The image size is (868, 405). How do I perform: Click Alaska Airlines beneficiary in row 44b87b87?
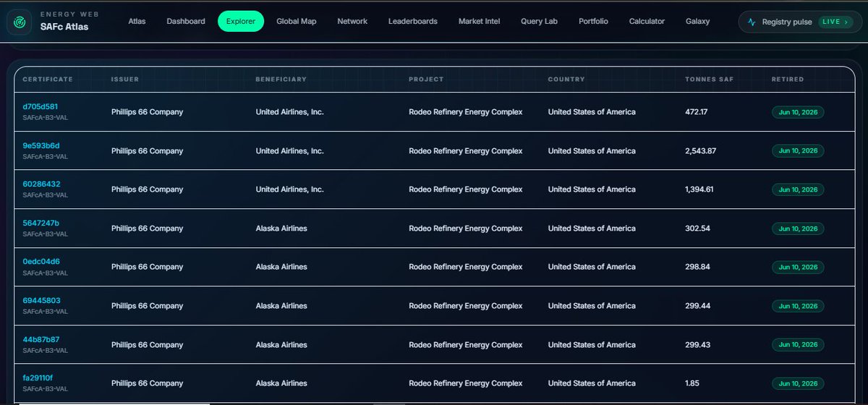(281, 345)
